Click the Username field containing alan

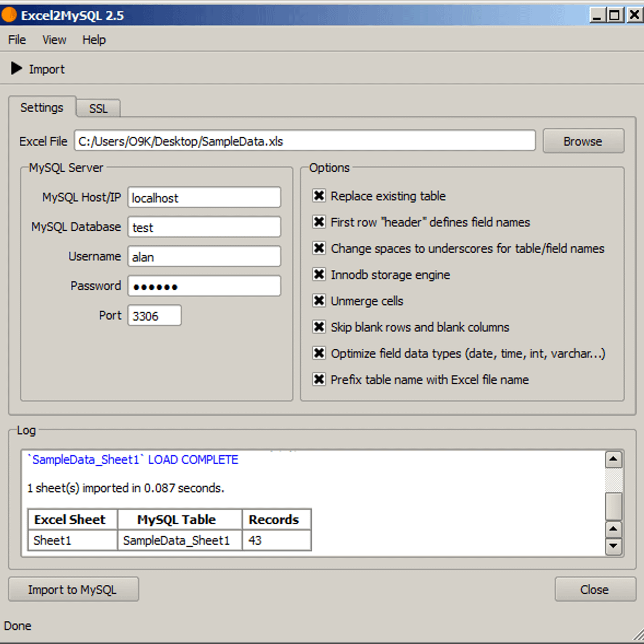coord(204,257)
